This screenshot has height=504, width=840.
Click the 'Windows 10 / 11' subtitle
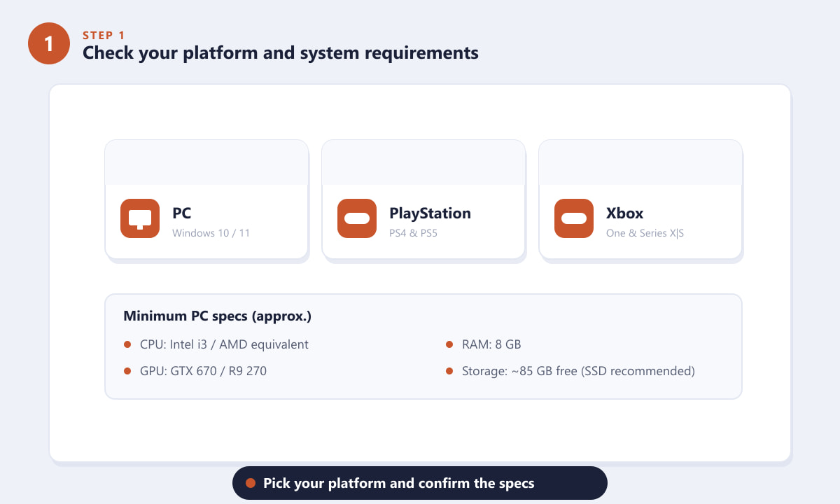click(x=211, y=233)
